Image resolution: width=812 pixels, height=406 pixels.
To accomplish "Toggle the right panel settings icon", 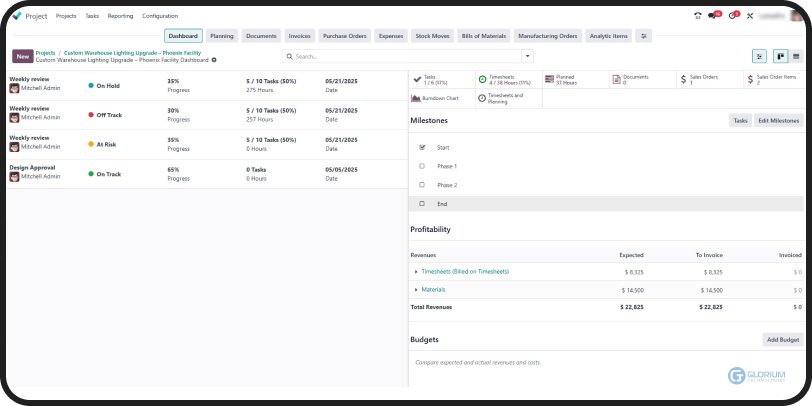I will (x=760, y=56).
